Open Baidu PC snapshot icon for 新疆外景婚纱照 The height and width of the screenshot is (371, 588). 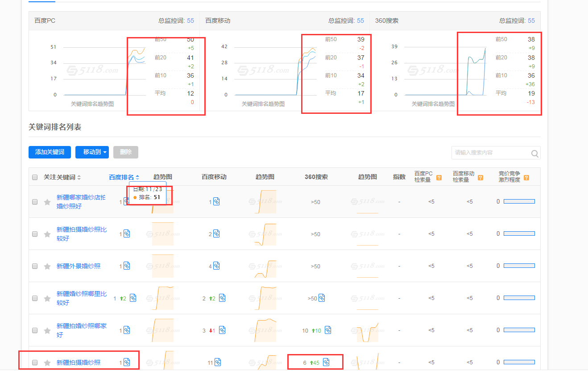127,266
